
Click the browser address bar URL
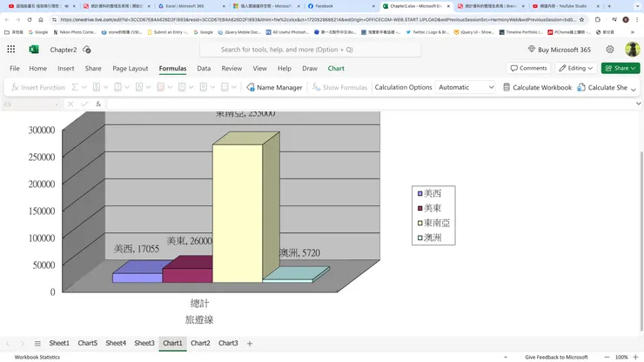point(318,19)
